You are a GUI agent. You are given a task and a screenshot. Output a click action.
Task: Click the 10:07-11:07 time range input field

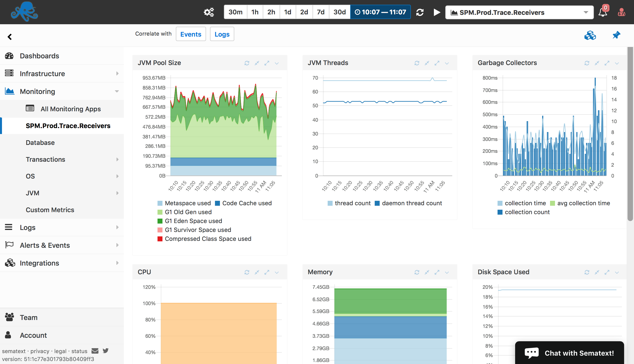pyautogui.click(x=380, y=12)
